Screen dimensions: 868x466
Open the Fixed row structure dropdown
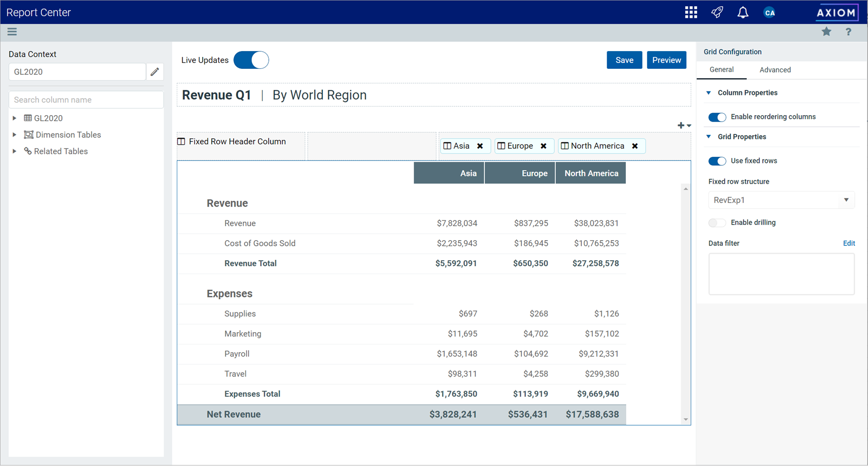pos(781,200)
